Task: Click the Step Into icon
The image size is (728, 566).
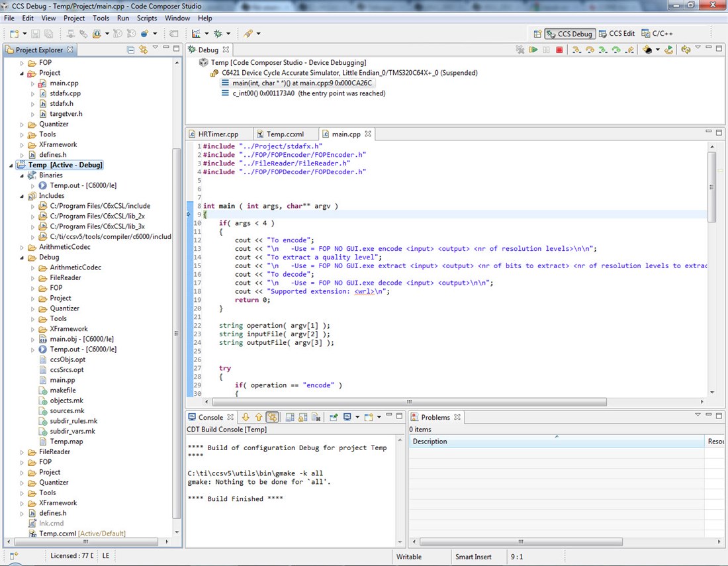Action: click(576, 50)
